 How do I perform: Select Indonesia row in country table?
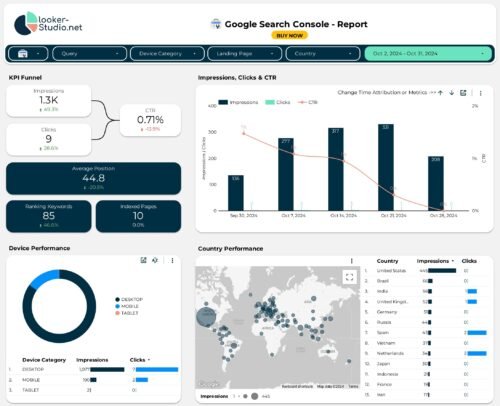point(426,374)
